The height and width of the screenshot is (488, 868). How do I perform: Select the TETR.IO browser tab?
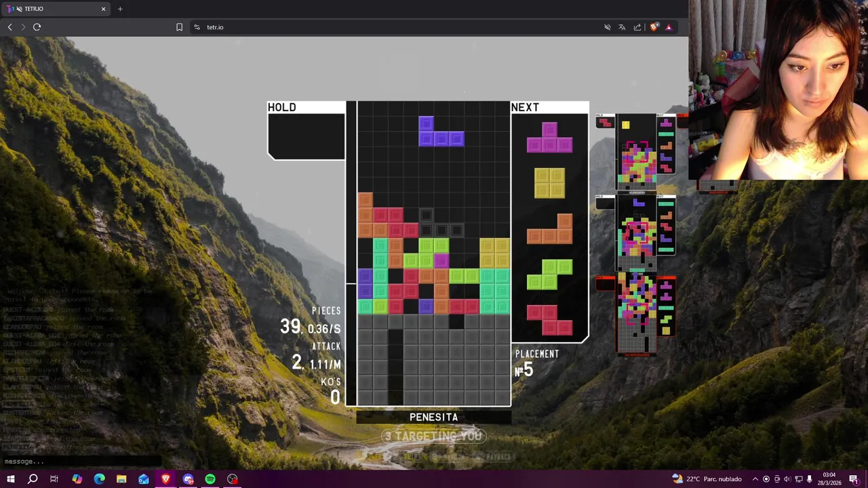pos(56,9)
